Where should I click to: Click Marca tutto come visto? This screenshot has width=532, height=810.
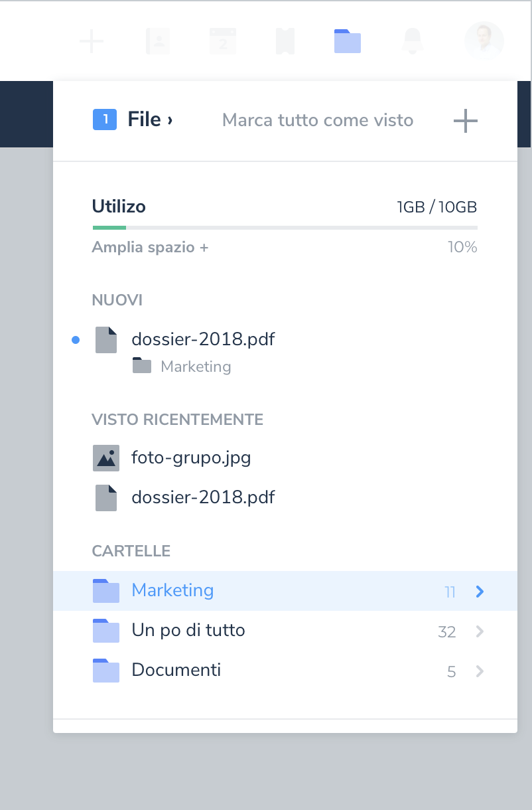pyautogui.click(x=318, y=120)
